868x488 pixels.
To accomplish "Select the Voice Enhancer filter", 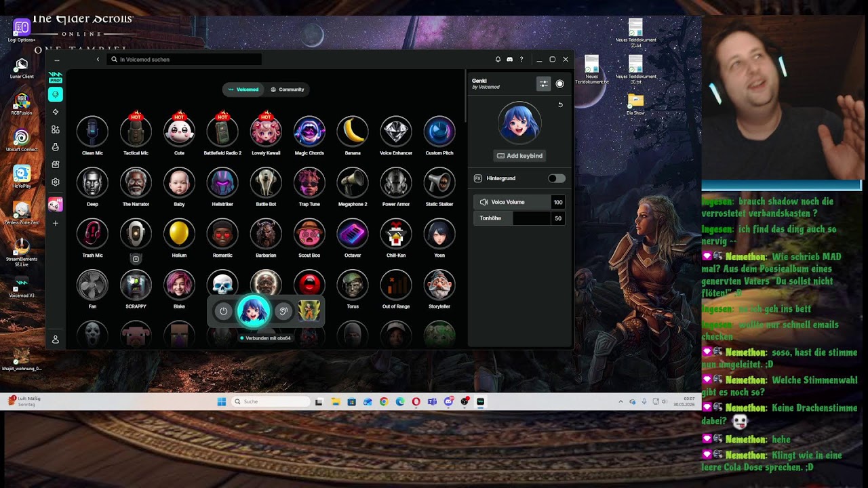I will [x=396, y=131].
